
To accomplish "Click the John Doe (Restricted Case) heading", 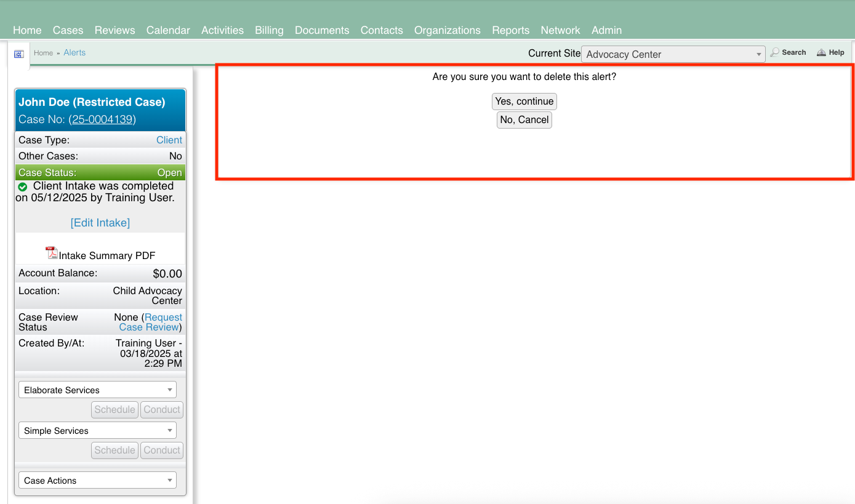I will point(92,102).
